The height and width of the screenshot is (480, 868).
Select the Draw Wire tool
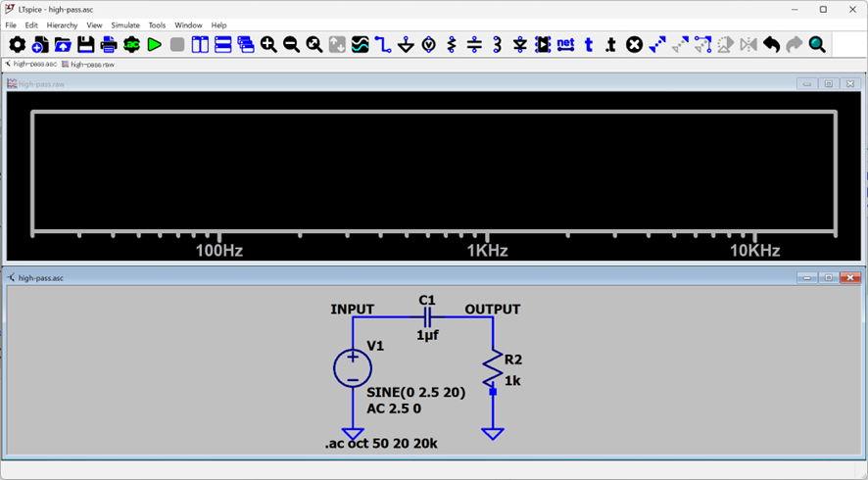(x=383, y=45)
